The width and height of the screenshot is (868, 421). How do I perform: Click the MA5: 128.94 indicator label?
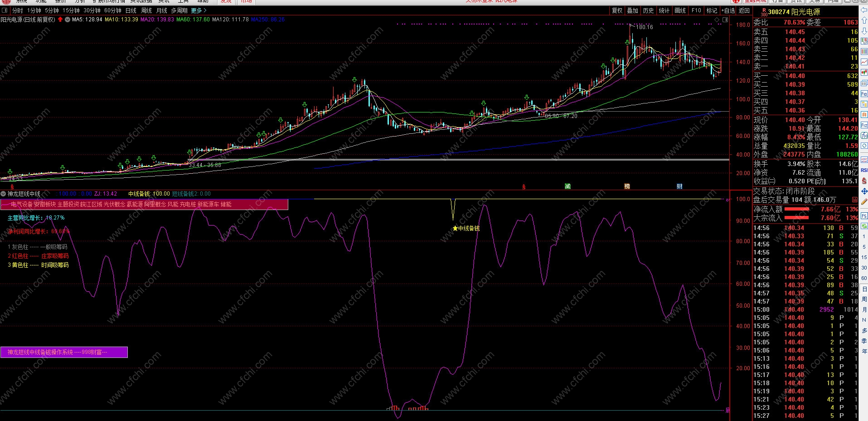pos(87,20)
